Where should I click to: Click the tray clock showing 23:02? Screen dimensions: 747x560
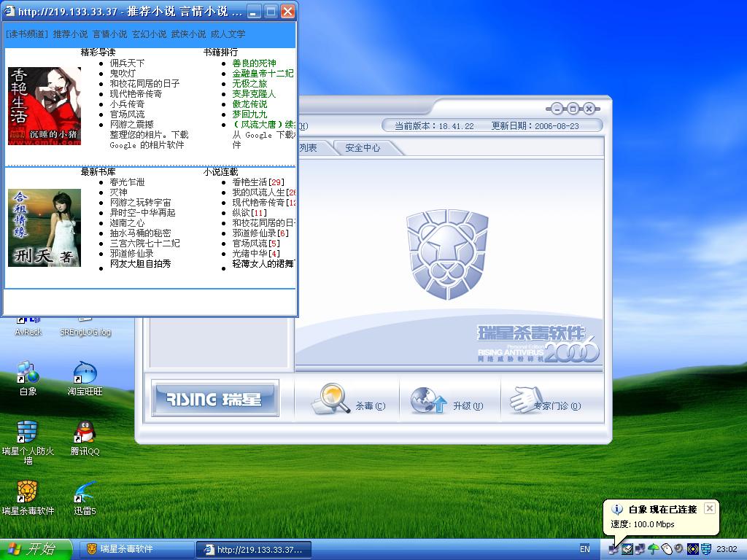(727, 549)
